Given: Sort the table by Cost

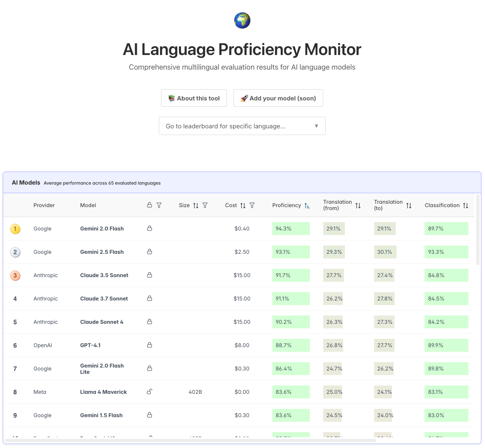Looking at the screenshot, I should [243, 205].
